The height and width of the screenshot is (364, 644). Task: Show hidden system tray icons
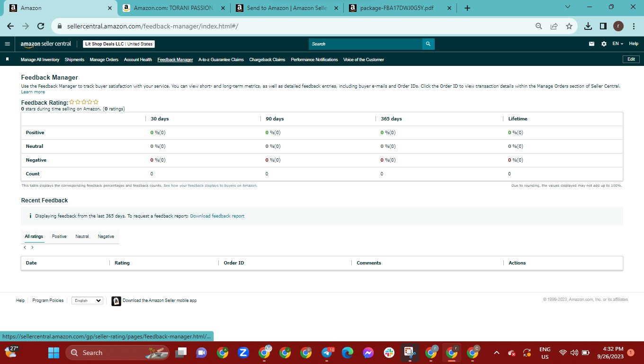click(497, 353)
